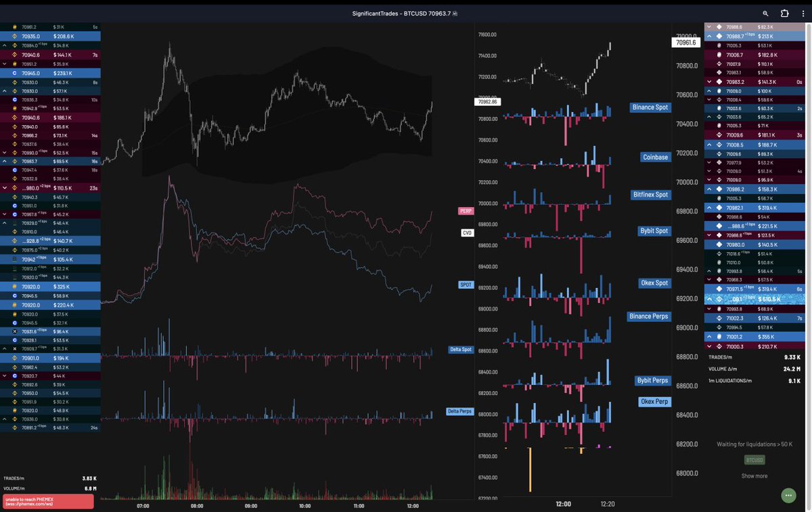Click the exchange icon on the $188.7 K trade row
Viewport: 812px width, 512px height.
(719, 145)
